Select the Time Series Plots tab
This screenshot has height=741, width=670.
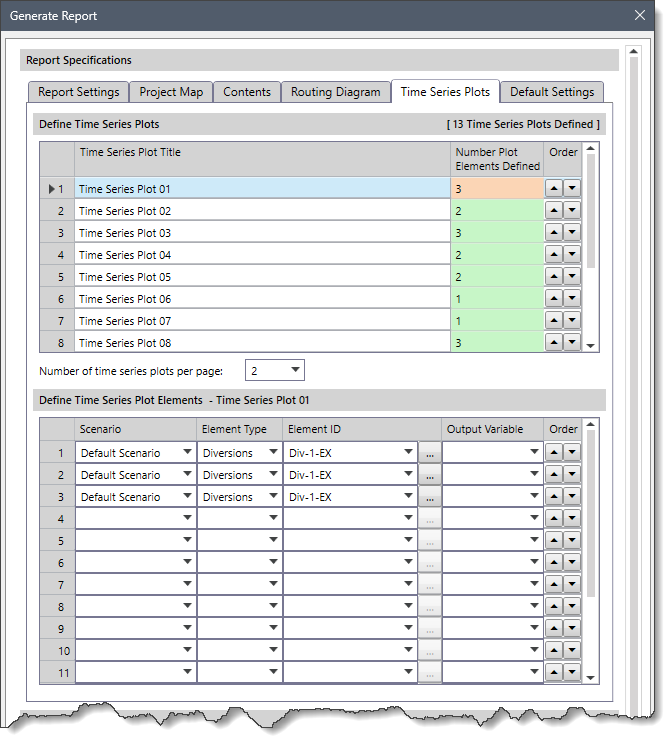[445, 92]
